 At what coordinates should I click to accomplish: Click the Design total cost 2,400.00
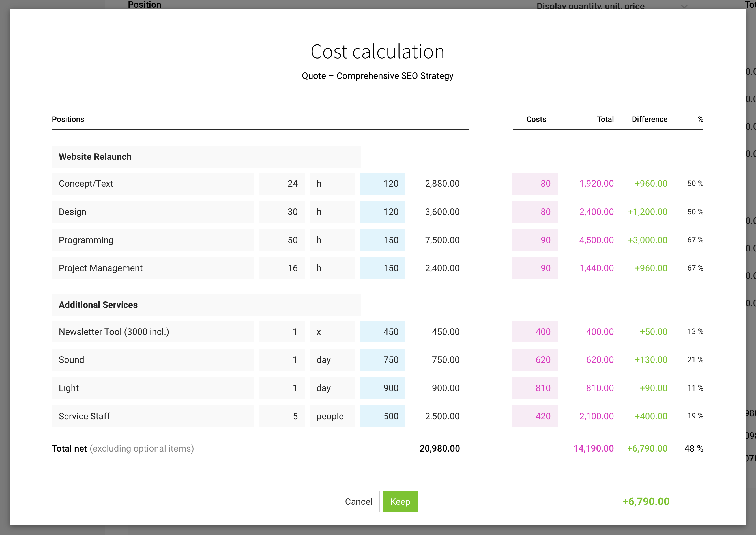(596, 212)
